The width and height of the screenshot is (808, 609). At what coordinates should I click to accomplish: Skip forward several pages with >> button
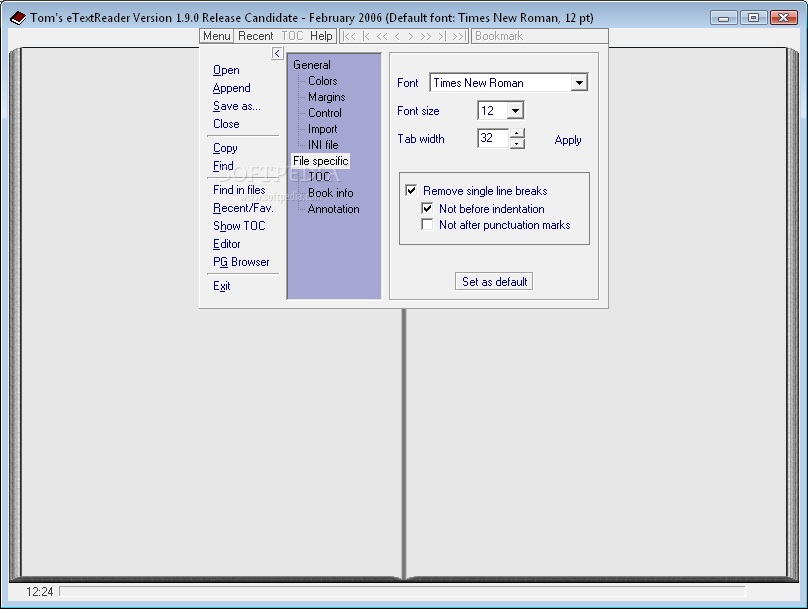(426, 36)
